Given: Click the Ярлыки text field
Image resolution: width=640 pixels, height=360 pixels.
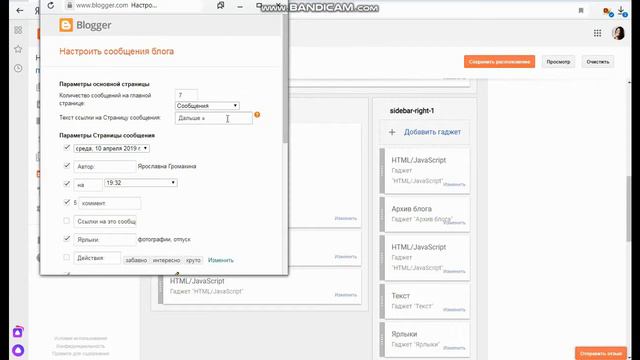Looking at the screenshot, I should [105, 240].
